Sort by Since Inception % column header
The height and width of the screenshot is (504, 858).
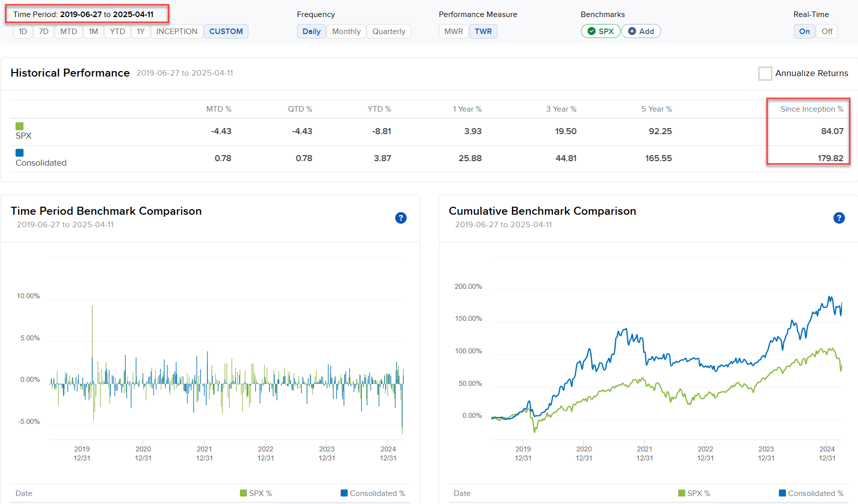[811, 109]
